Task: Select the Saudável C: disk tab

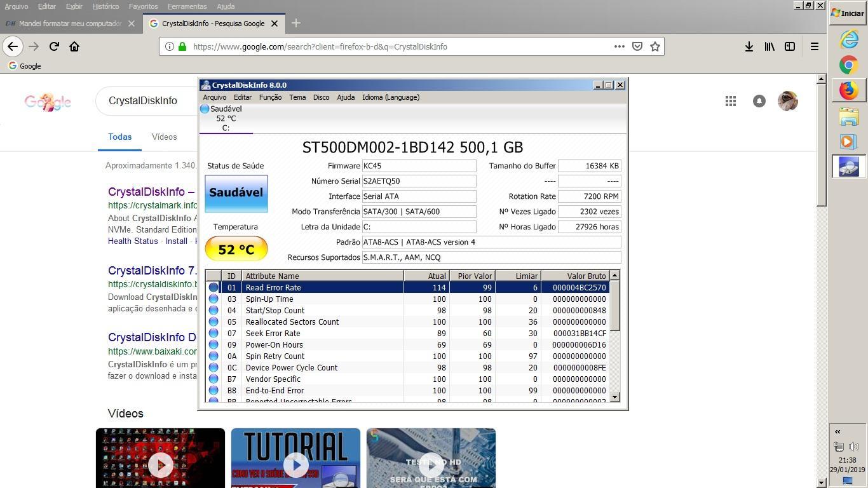Action: pyautogui.click(x=226, y=118)
